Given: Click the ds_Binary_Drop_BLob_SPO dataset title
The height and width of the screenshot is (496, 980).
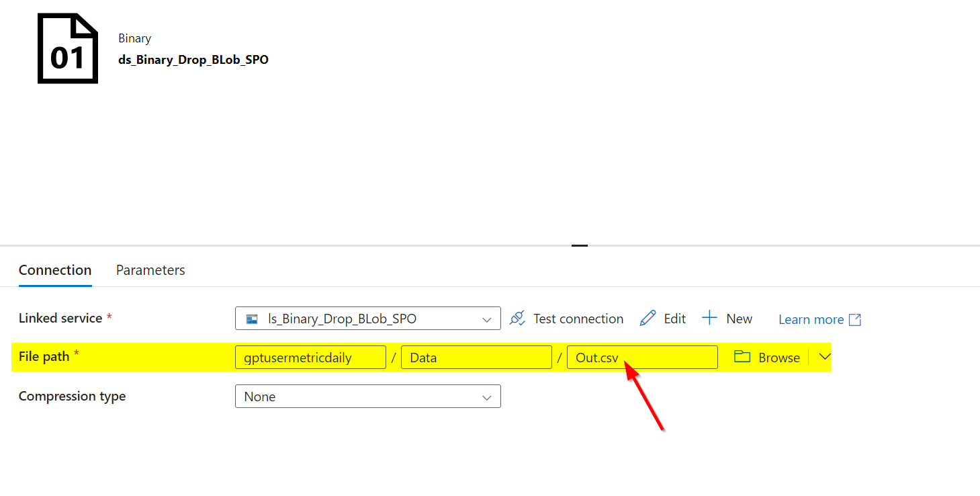Looking at the screenshot, I should pyautogui.click(x=193, y=59).
